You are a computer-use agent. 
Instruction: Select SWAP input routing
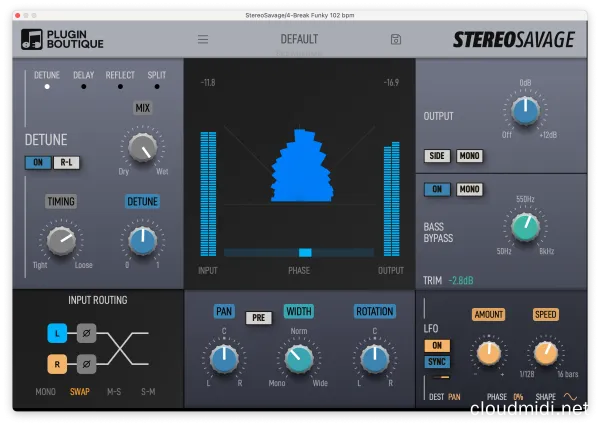click(x=80, y=392)
